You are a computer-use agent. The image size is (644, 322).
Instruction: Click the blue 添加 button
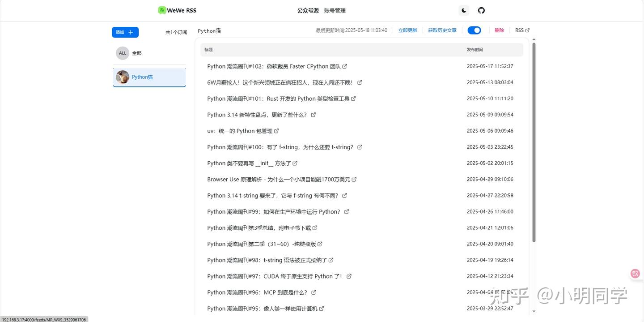point(125,32)
